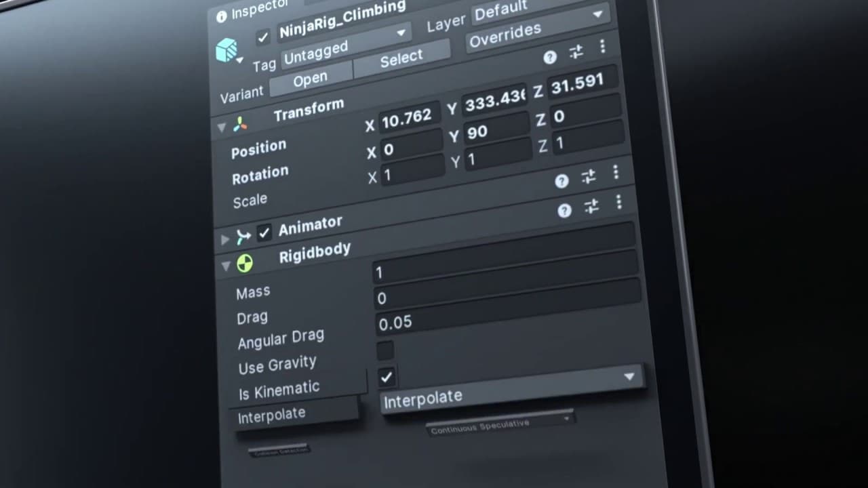Image resolution: width=868 pixels, height=488 pixels.
Task: Open Animator component three-dot menu
Action: coord(615,171)
